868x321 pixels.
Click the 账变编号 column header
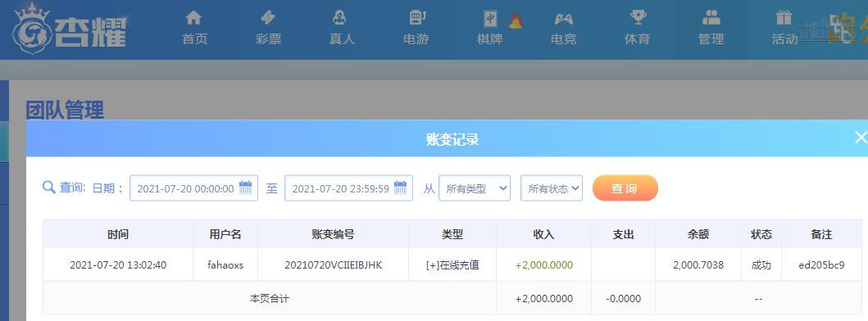point(334,234)
